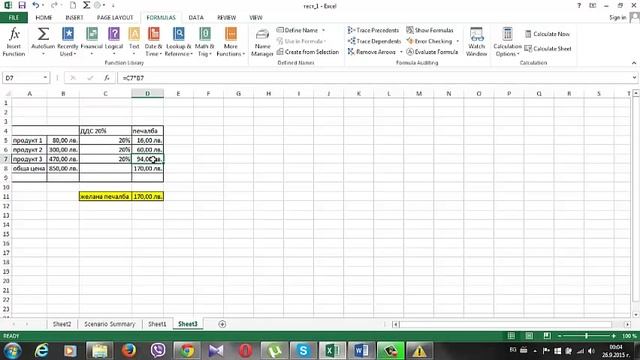Click the yellow 170,00 лв. cell

pyautogui.click(x=148, y=196)
